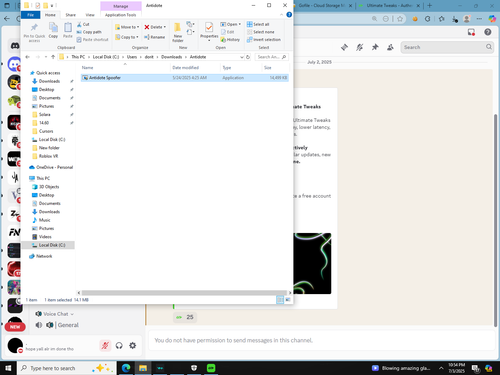The width and height of the screenshot is (500, 375).
Task: Open Explorer help icon
Action: pos(289,15)
